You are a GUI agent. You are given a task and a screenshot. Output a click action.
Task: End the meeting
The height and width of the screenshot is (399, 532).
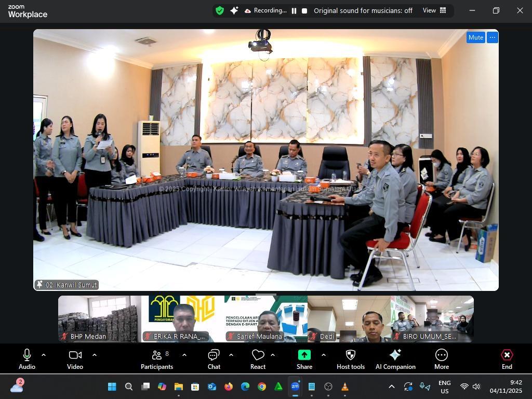coord(507,359)
